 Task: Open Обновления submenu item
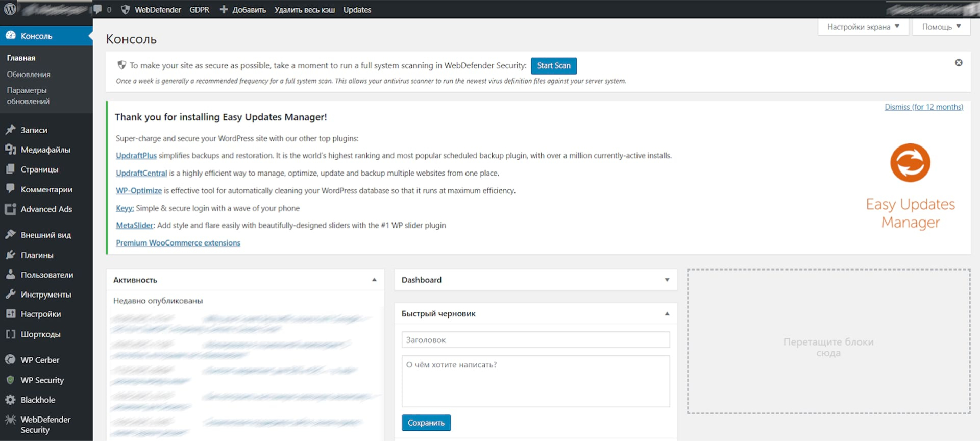[29, 74]
